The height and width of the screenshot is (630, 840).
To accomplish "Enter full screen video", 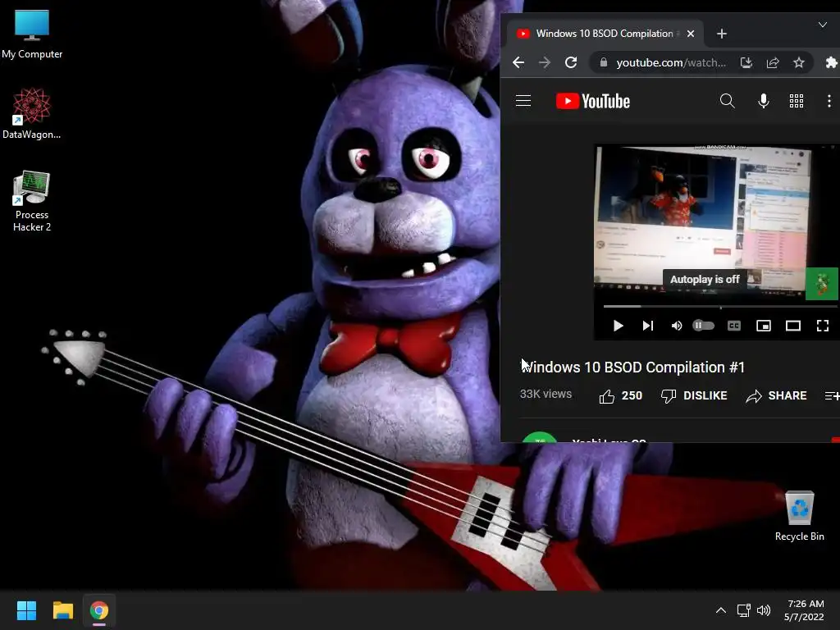I will (822, 326).
